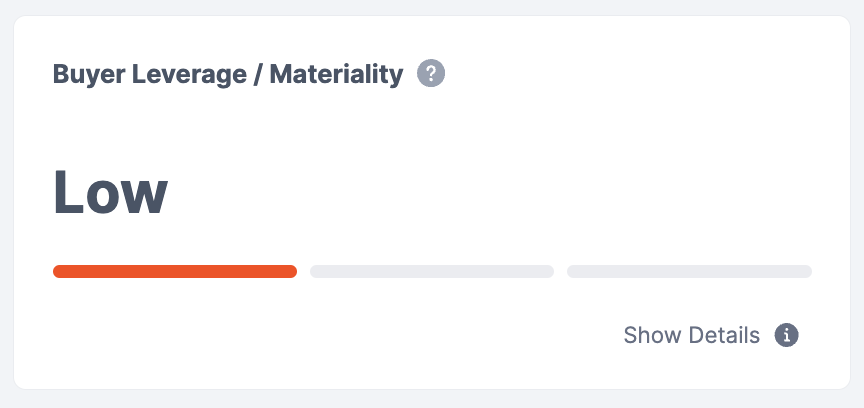Click the Show Details text link
The width and height of the screenshot is (864, 408).
click(691, 335)
